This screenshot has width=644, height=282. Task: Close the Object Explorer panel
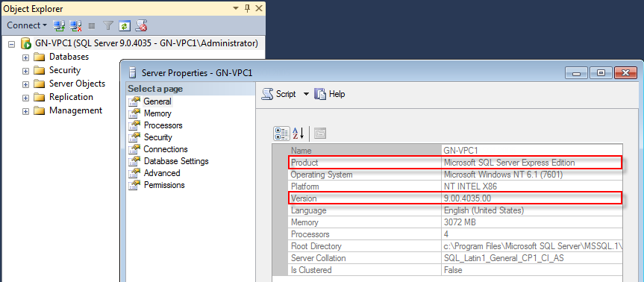259,8
